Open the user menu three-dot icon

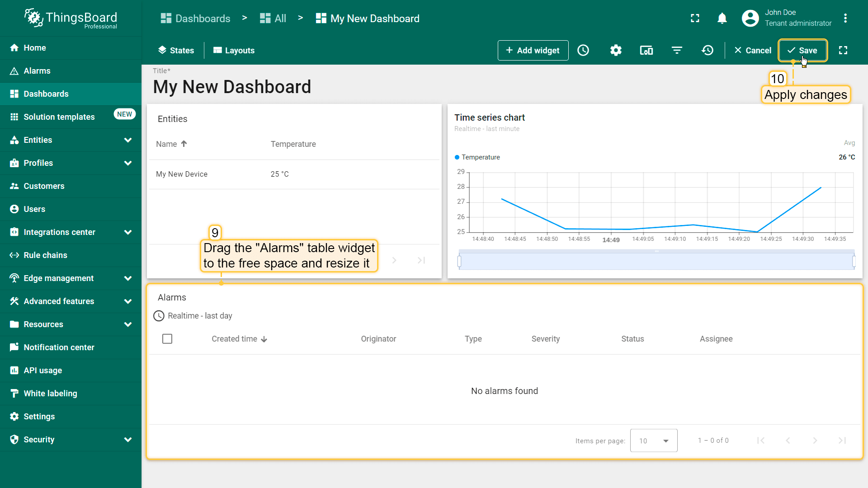point(845,18)
